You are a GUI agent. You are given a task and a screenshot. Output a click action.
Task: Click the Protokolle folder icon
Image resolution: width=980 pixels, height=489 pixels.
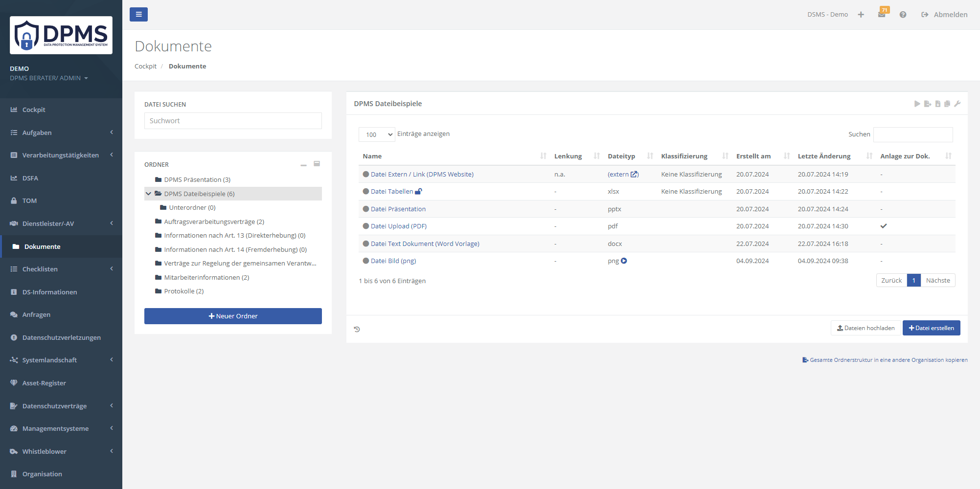158,291
